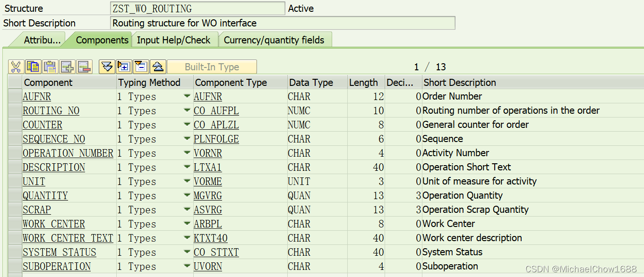
Task: Open the Typing Method dropdown for QUANTITY
Action: tap(188, 195)
